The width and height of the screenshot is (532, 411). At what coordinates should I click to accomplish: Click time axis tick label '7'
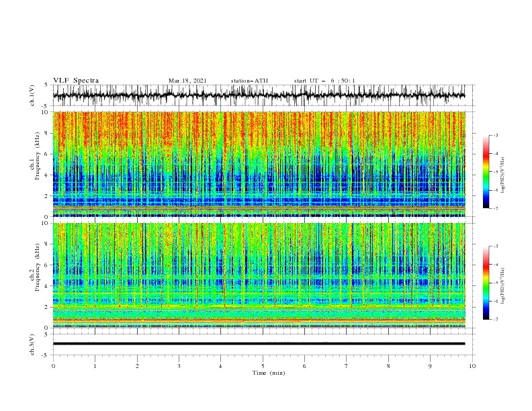coord(347,366)
